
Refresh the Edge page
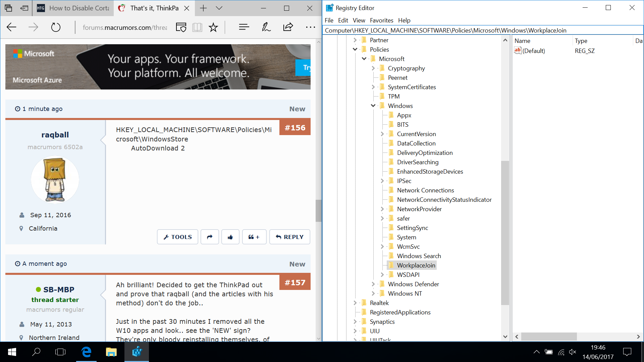click(x=56, y=27)
